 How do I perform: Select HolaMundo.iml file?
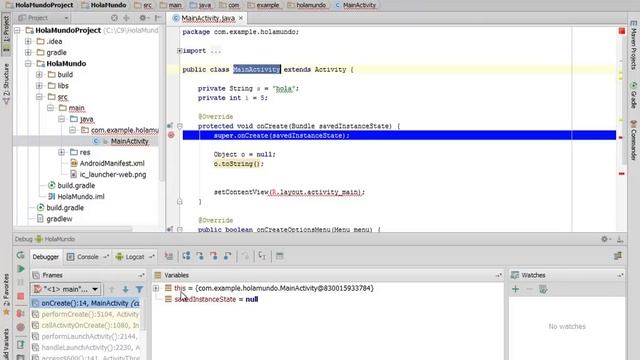76,196
